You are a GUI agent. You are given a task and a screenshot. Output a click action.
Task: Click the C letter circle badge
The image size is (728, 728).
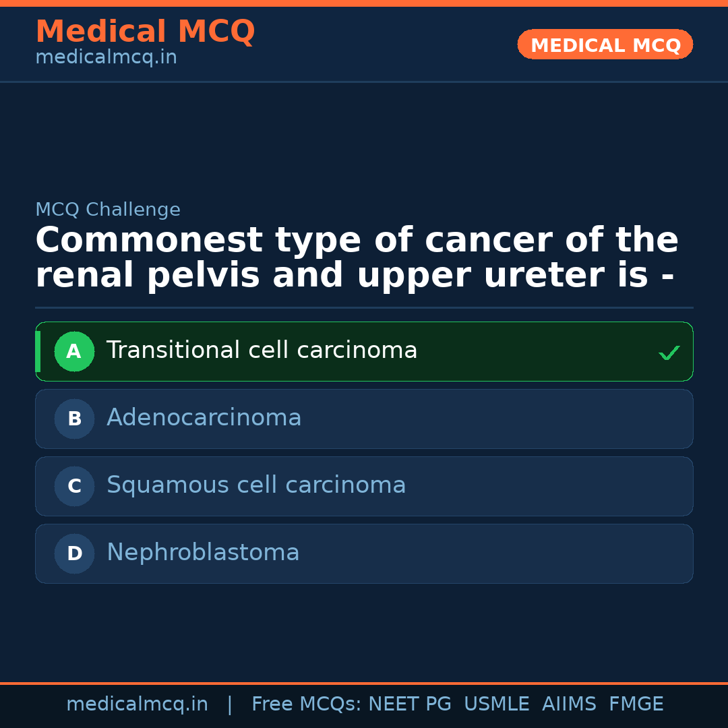point(74,486)
